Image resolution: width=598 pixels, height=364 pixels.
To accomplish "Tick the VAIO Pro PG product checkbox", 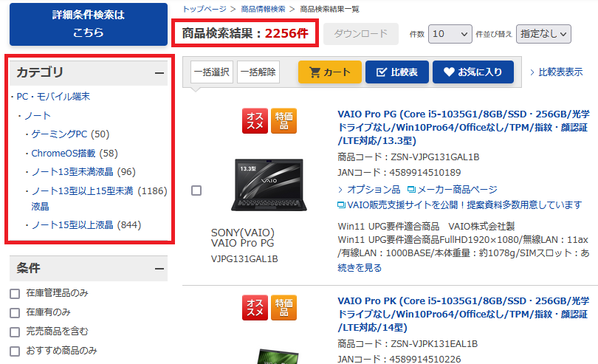I will (x=196, y=190).
